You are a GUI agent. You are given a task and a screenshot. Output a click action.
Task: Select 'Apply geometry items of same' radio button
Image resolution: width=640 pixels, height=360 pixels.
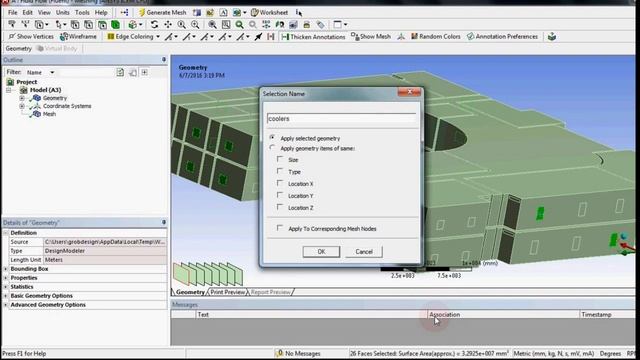click(x=272, y=147)
